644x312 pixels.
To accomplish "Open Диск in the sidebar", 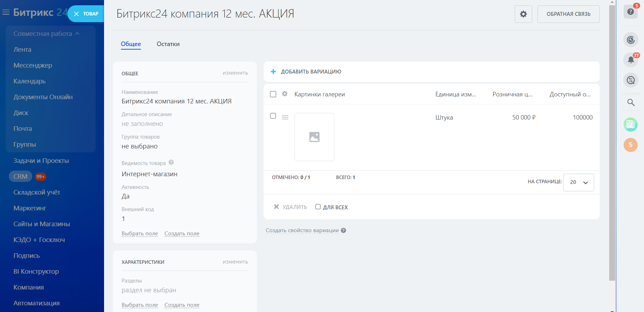I will [21, 113].
